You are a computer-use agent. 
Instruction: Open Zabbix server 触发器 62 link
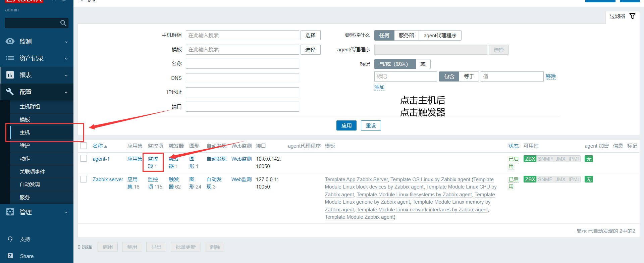174,183
